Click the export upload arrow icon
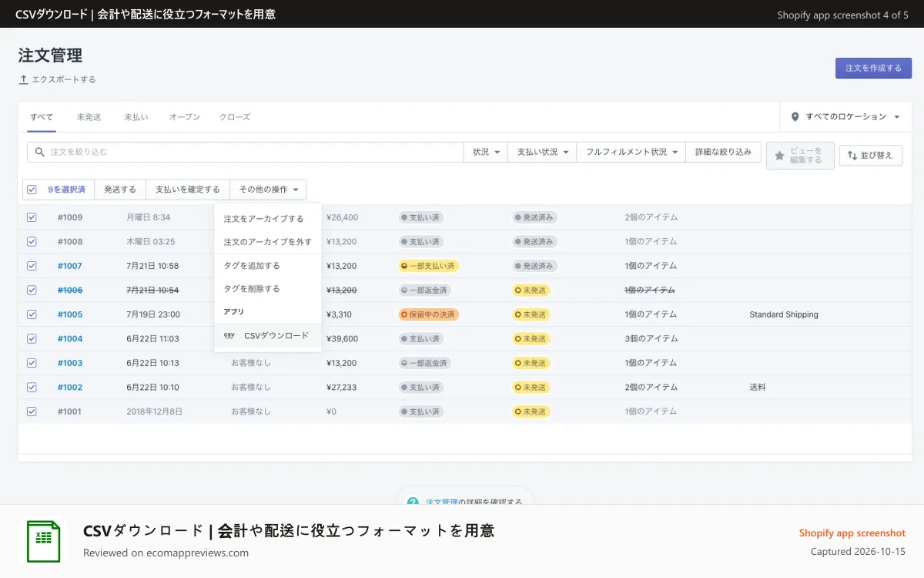Image resolution: width=924 pixels, height=578 pixels. pyautogui.click(x=24, y=79)
